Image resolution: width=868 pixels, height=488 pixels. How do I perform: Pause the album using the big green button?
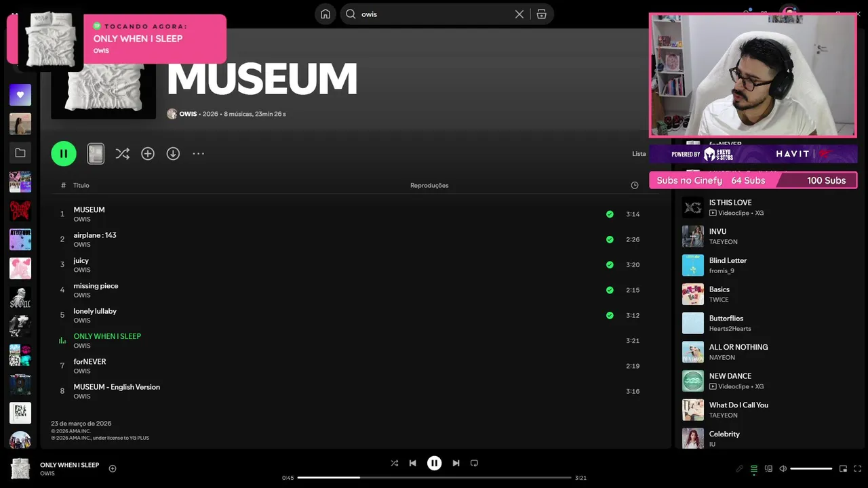64,154
